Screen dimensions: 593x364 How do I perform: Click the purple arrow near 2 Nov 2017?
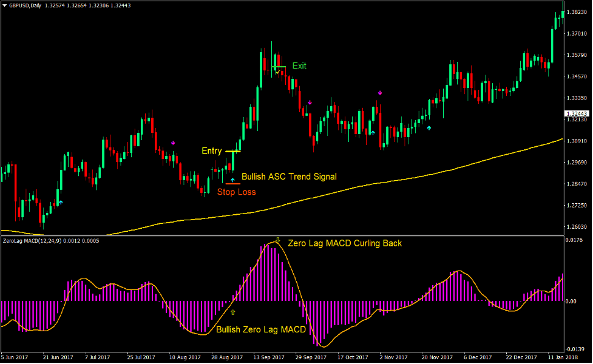click(x=381, y=92)
